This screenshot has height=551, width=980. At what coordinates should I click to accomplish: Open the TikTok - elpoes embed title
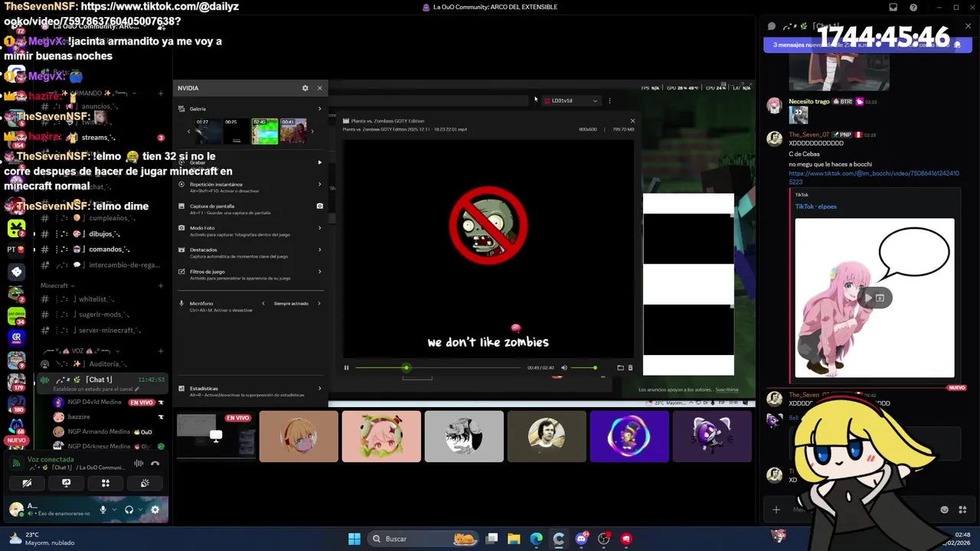click(x=815, y=207)
